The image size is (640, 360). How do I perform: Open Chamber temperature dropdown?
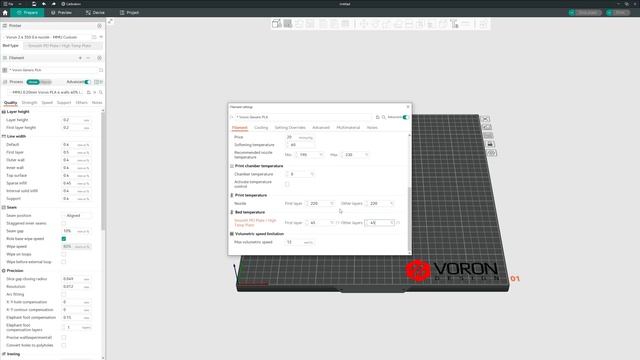pos(300,174)
